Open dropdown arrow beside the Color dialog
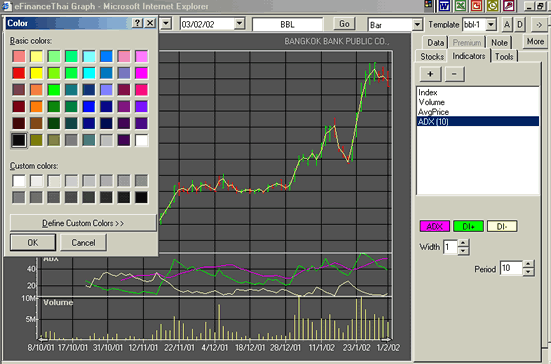Image resolution: width=551 pixels, height=364 pixels. (166, 24)
